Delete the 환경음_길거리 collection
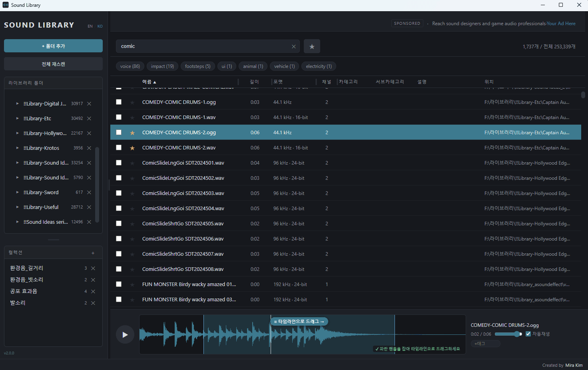Viewport: 588px width, 370px height. (93, 268)
